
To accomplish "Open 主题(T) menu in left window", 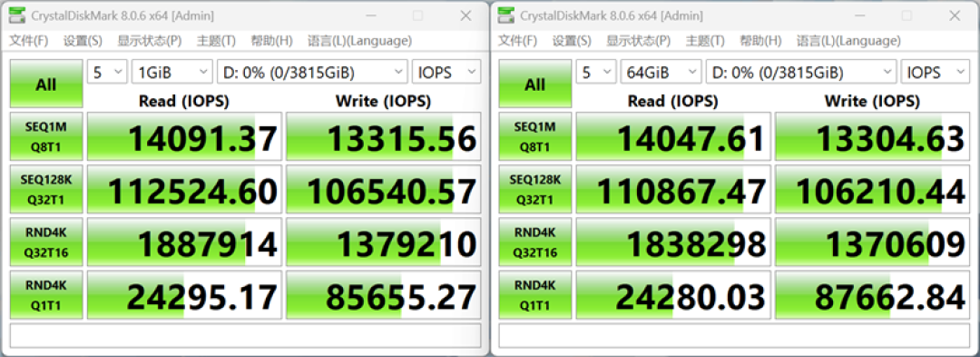I will [216, 41].
